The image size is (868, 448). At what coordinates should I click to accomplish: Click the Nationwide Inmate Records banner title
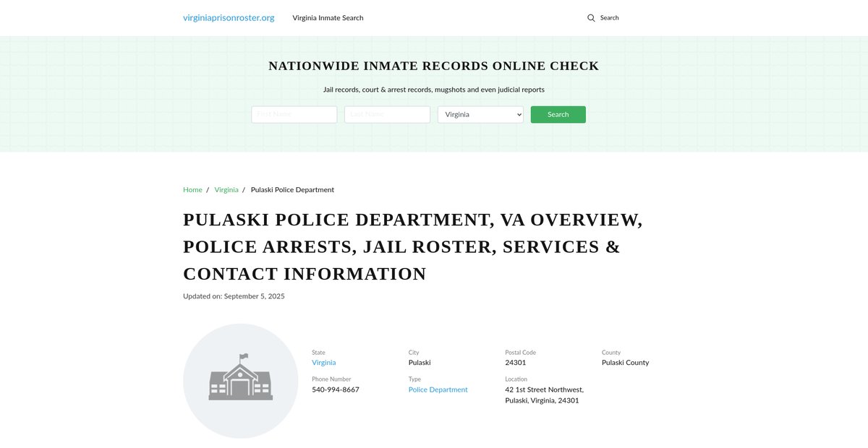(x=433, y=66)
